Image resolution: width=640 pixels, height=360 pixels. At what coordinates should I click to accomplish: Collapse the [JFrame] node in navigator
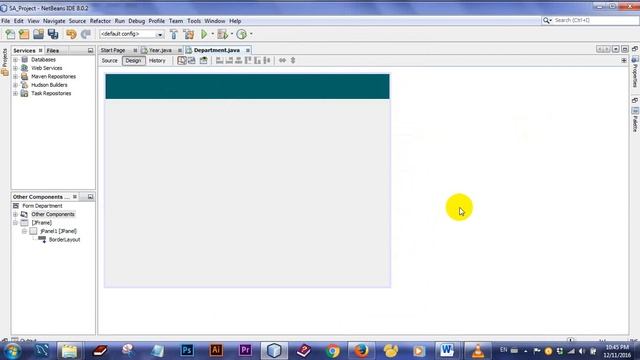(16, 223)
